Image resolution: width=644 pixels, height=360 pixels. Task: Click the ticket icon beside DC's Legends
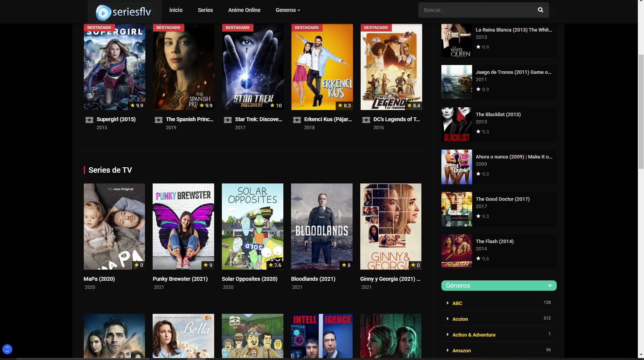click(x=366, y=120)
